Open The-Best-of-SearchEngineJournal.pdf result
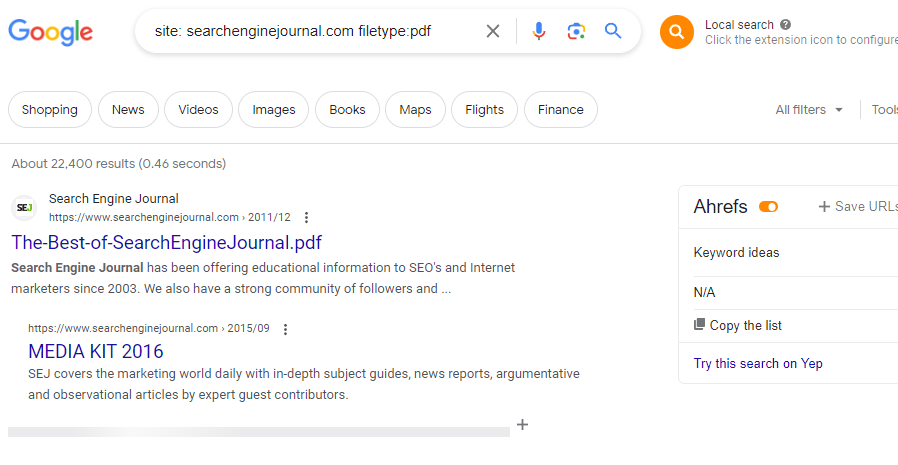The image size is (898, 465). [166, 243]
